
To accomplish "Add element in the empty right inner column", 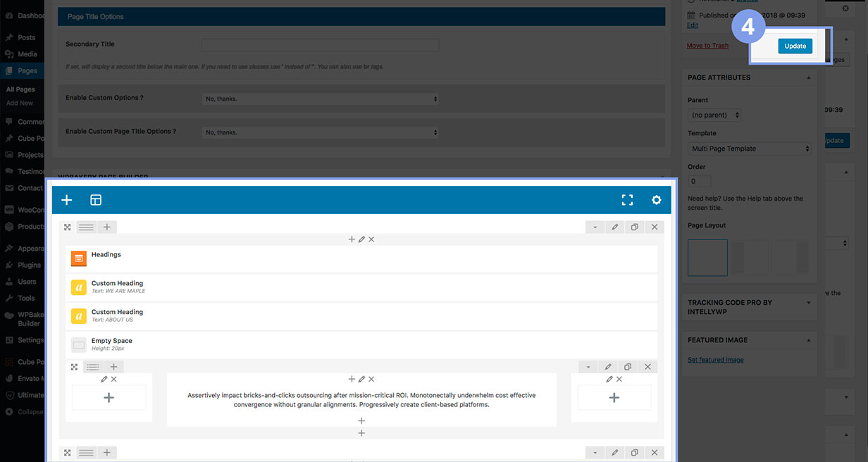I will (614, 398).
